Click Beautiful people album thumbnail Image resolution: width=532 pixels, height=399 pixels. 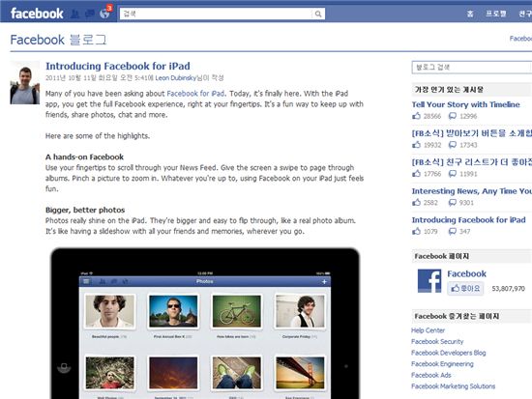pyautogui.click(x=109, y=311)
